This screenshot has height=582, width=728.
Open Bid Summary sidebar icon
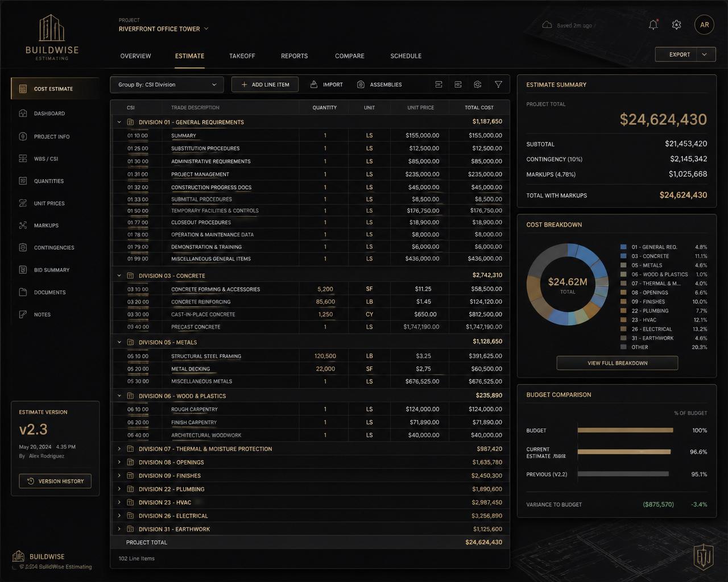coord(23,270)
